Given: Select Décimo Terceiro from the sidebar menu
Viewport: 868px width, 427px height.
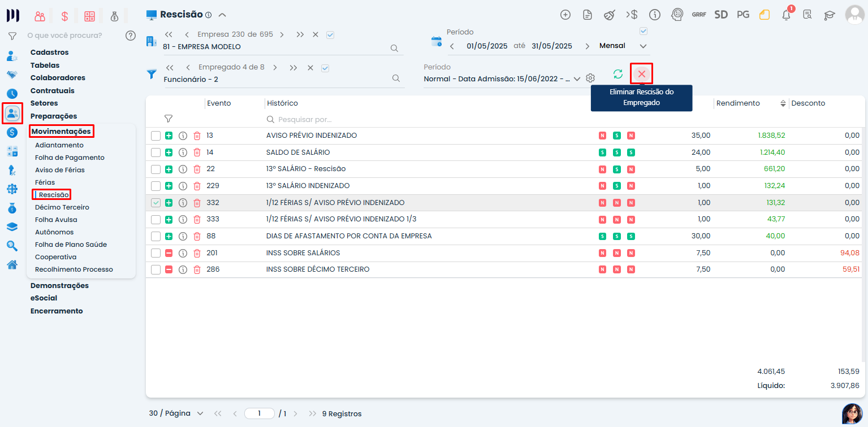Looking at the screenshot, I should [62, 207].
